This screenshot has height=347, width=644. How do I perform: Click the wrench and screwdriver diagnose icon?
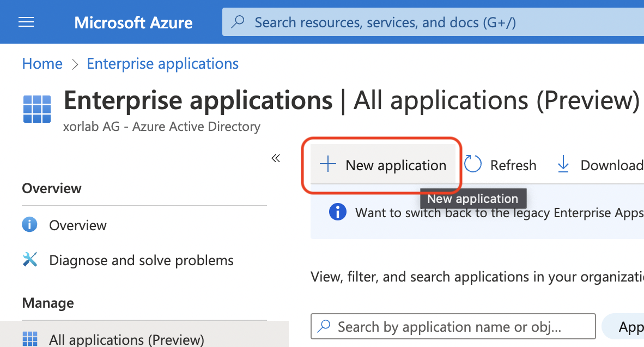[30, 259]
